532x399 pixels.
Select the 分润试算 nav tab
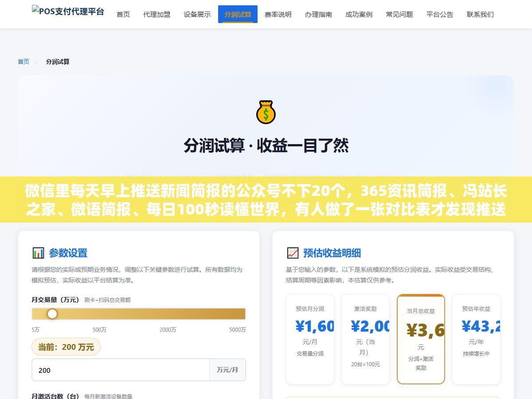pos(238,14)
